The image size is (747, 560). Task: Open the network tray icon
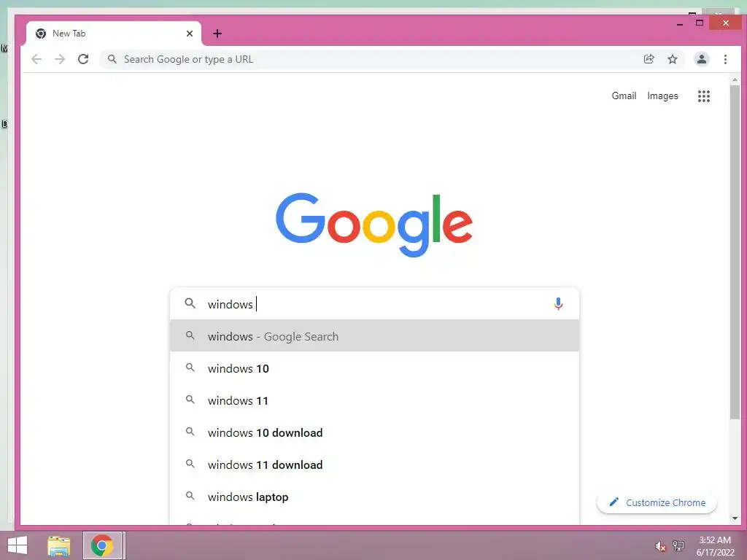[x=678, y=545]
